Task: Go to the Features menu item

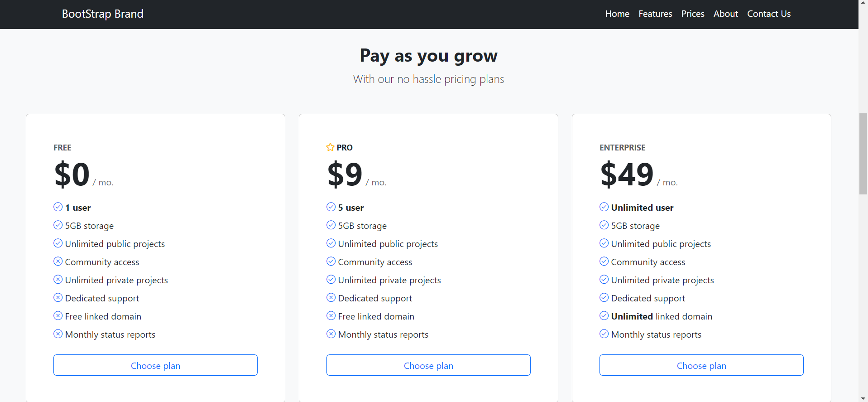Action: tap(655, 14)
